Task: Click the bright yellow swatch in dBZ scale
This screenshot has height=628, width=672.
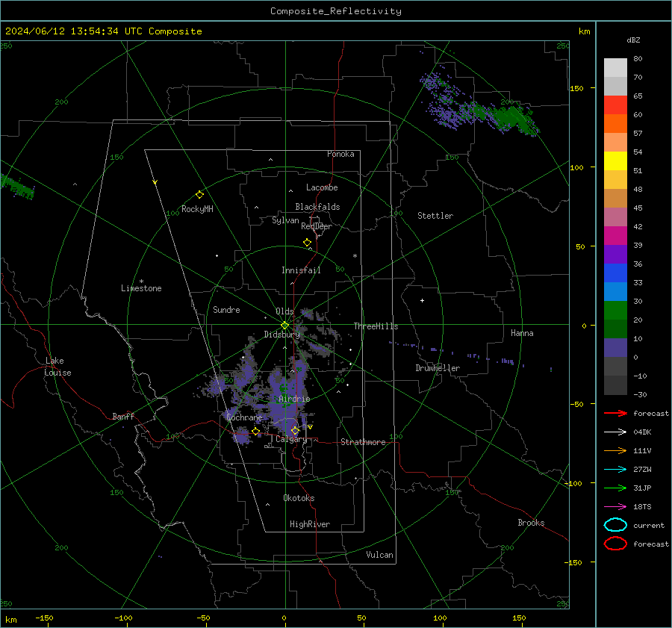Action: [615, 161]
